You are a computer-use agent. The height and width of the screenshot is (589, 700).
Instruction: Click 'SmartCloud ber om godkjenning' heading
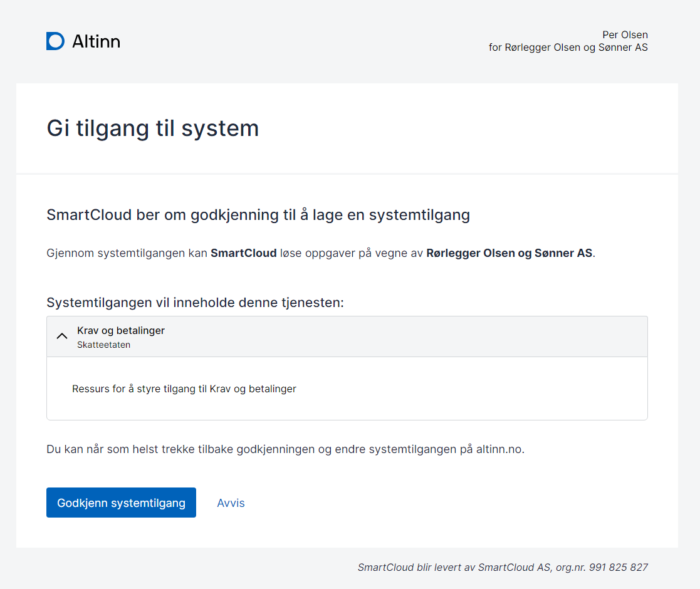point(258,215)
